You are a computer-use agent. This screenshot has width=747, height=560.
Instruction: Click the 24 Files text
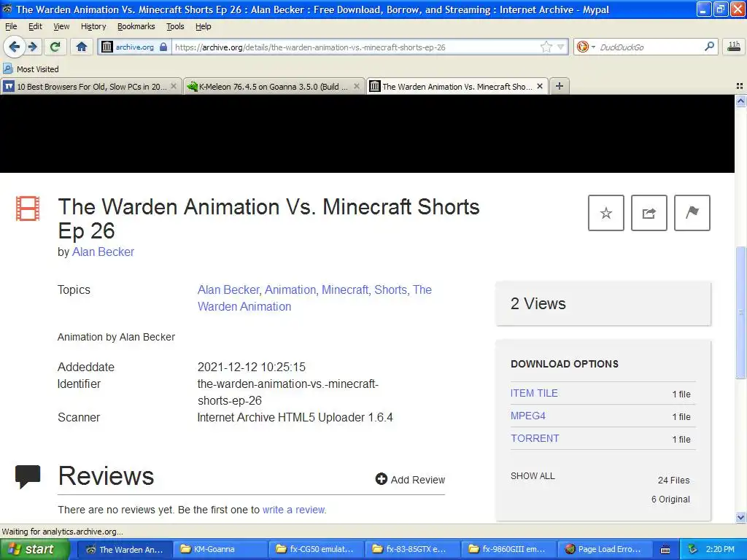pos(673,480)
